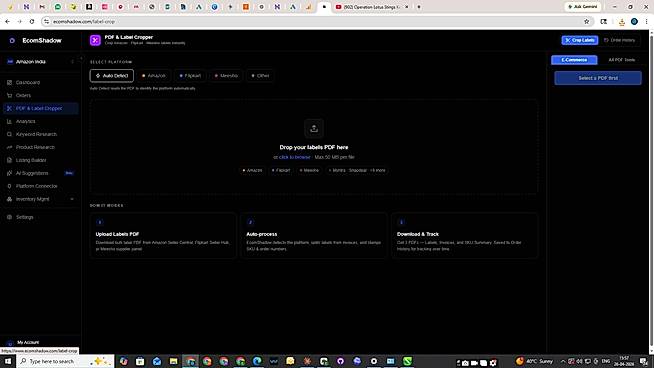Click the Amazon chip inside the drop zone
The height and width of the screenshot is (368, 654).
click(x=252, y=170)
